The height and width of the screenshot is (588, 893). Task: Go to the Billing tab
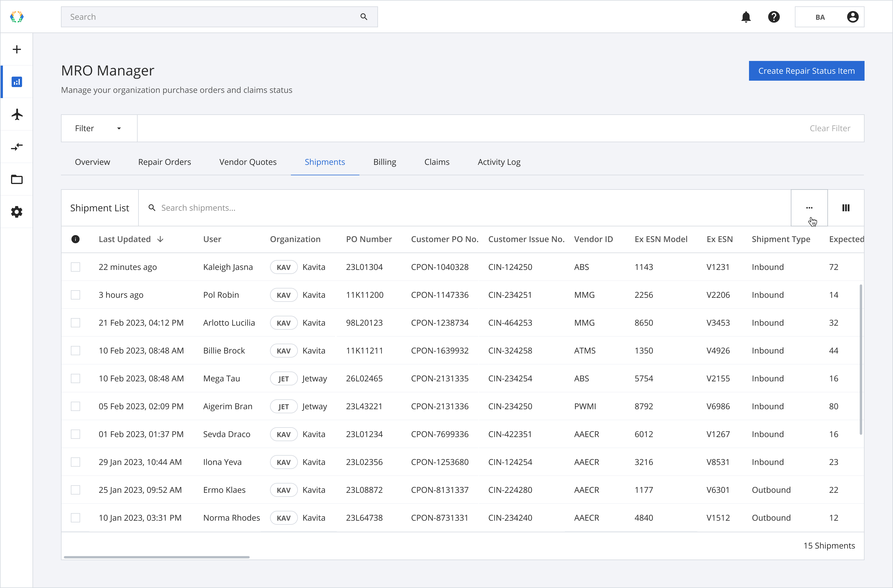click(385, 162)
